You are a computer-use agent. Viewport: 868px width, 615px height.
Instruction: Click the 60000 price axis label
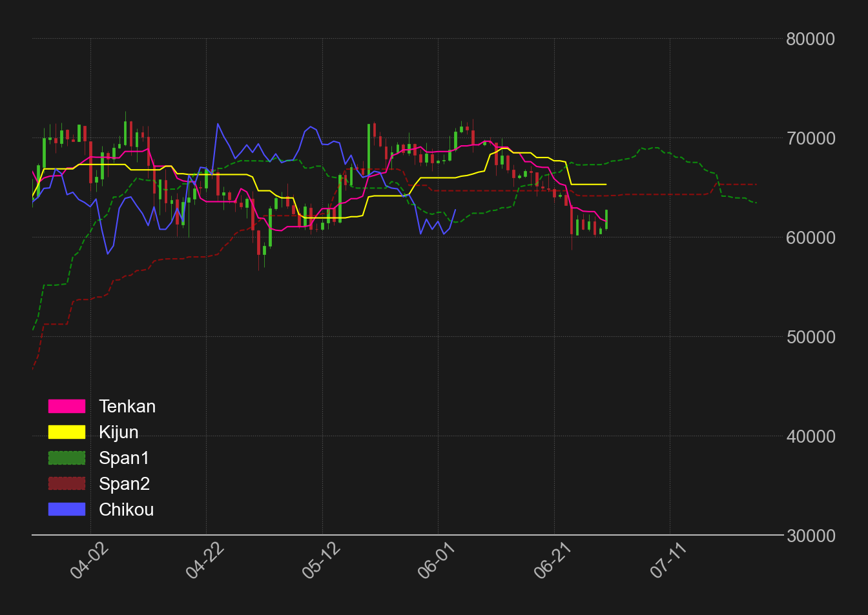[x=811, y=237]
